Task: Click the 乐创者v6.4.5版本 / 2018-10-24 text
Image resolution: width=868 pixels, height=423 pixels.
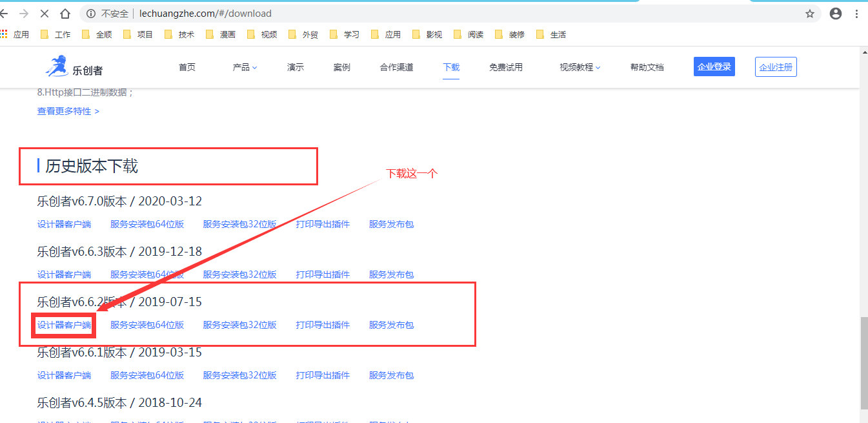Action: pos(119,402)
